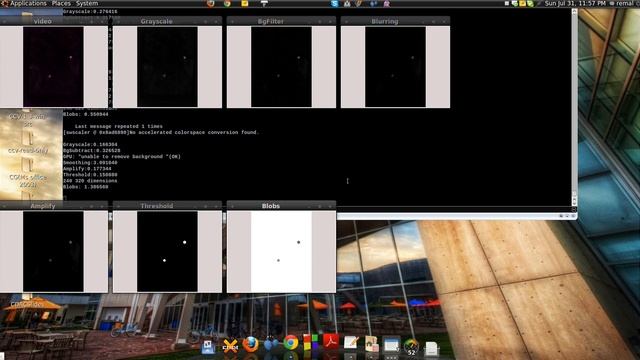Select the Grayscale window title bar
The image size is (640, 360).
click(167, 21)
